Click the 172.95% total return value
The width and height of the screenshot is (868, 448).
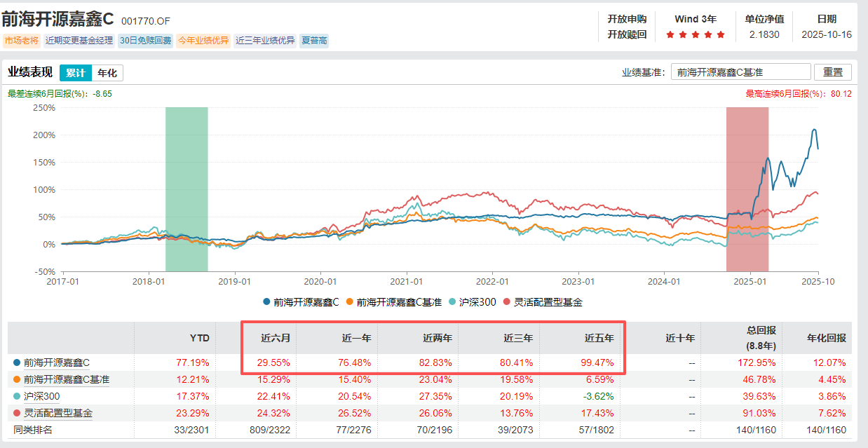755,363
